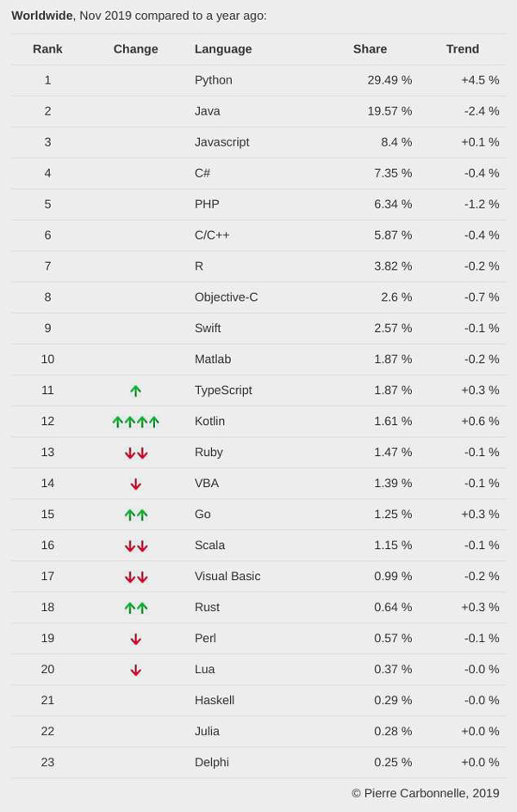Click the red down arrows beside Scala
This screenshot has width=517, height=812.
coord(135,546)
